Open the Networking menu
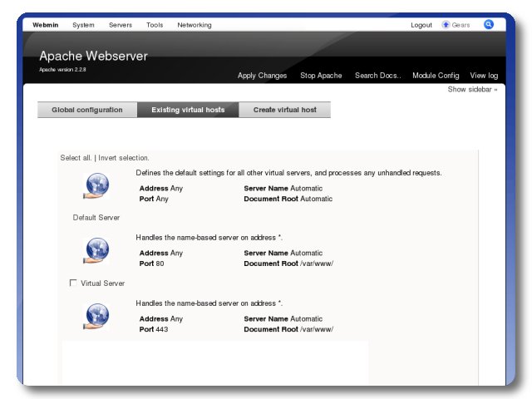532x399 pixels. (194, 25)
